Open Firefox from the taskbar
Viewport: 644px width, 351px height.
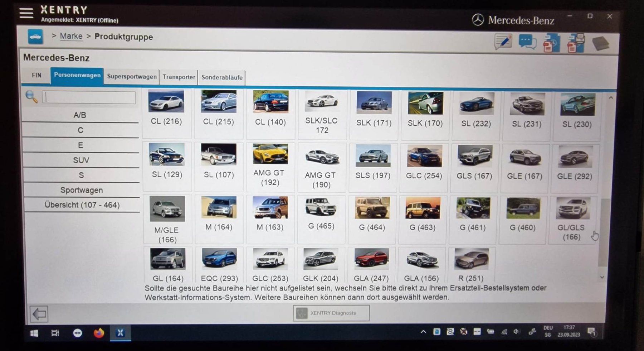(x=99, y=333)
